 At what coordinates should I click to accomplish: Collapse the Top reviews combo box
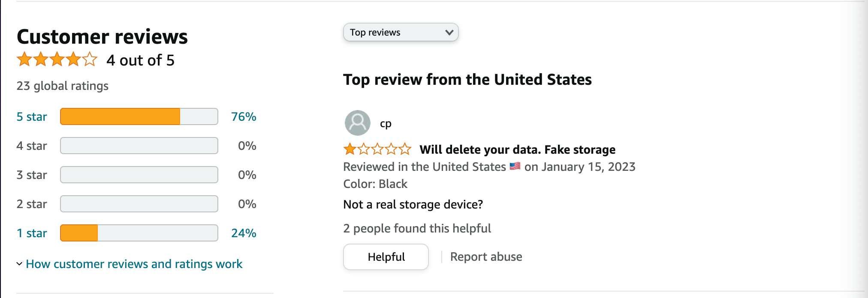coord(401,32)
